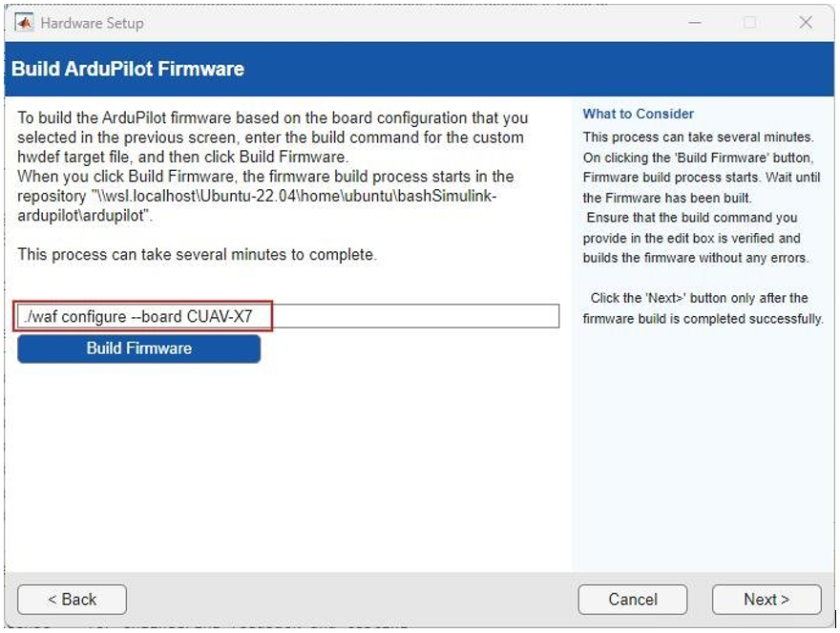Select the < Back button
Screen dimensions: 840x633
pos(72,600)
